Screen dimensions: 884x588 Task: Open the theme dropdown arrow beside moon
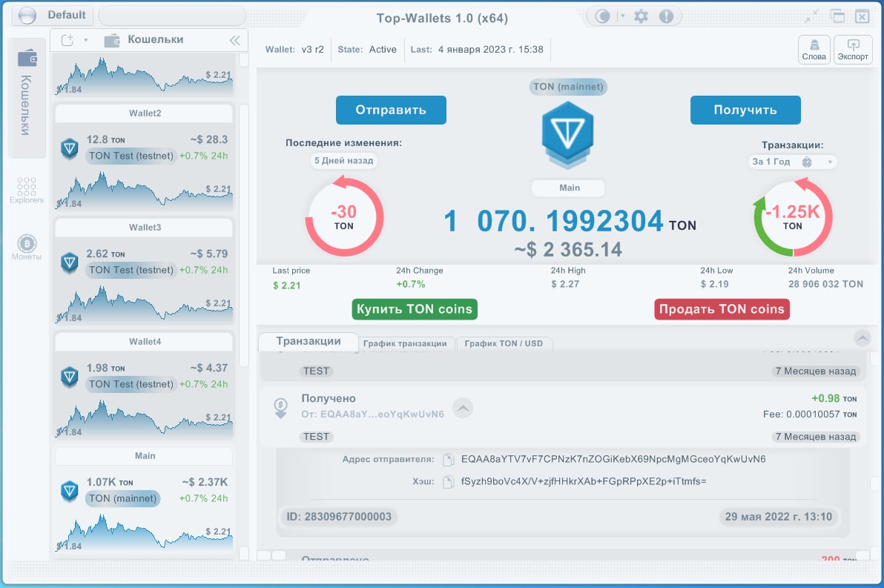click(623, 16)
